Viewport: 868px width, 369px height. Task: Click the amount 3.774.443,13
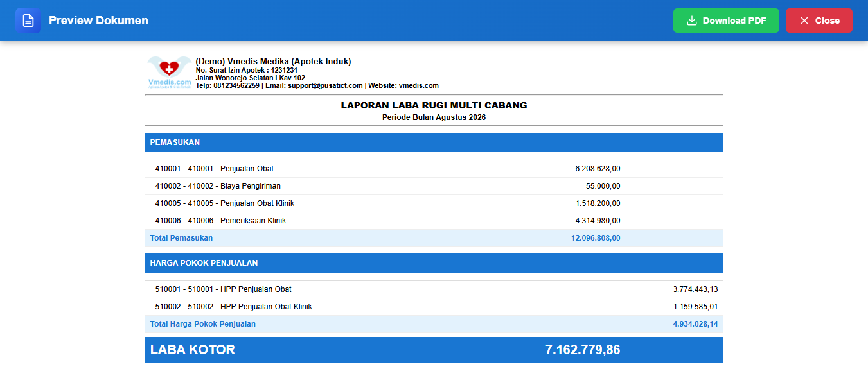[x=695, y=289]
